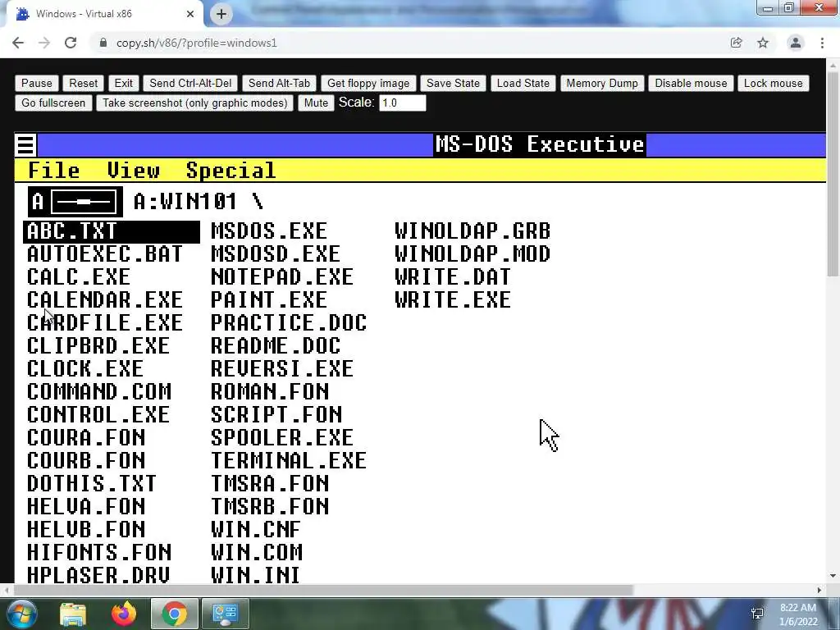Open the Control Panel taskbar item
This screenshot has height=630, width=840.
[x=225, y=614]
